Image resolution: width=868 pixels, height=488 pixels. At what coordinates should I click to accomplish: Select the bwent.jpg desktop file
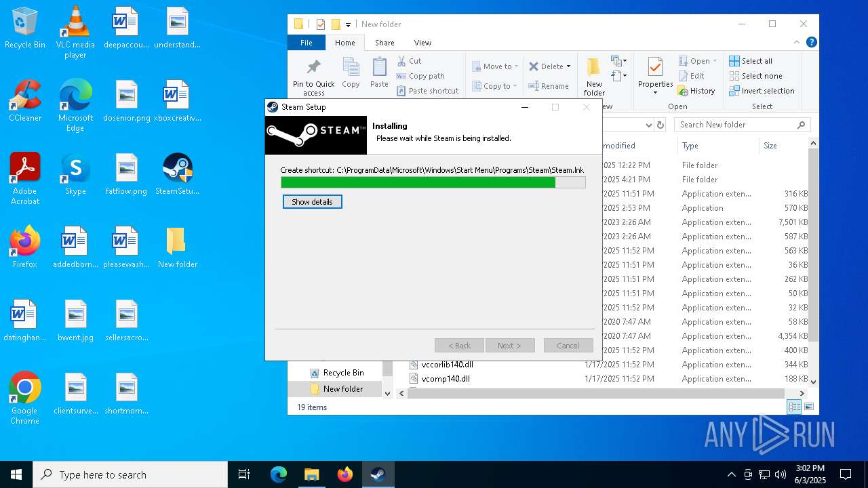[75, 320]
